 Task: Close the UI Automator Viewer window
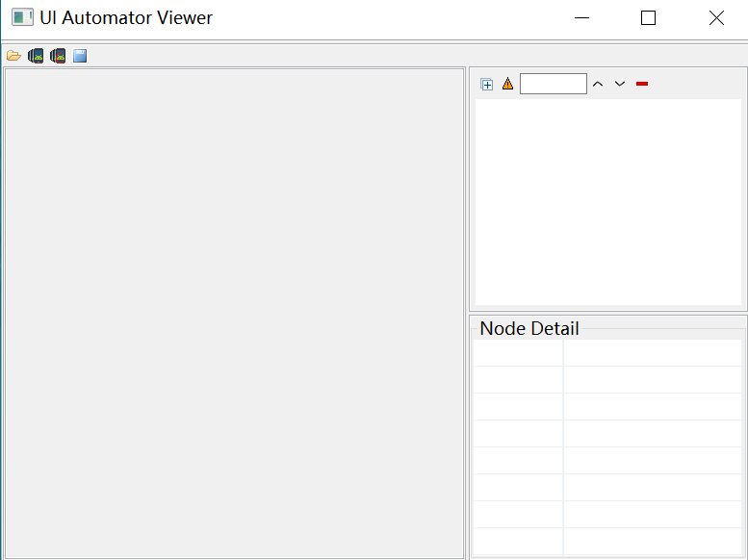click(x=716, y=18)
